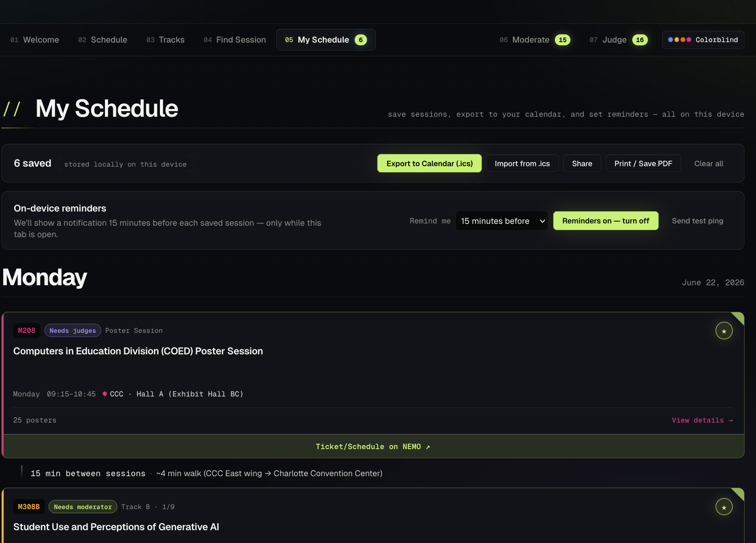Click Student Use and Perceptions of Generative AI
The height and width of the screenshot is (543, 756).
(x=116, y=527)
